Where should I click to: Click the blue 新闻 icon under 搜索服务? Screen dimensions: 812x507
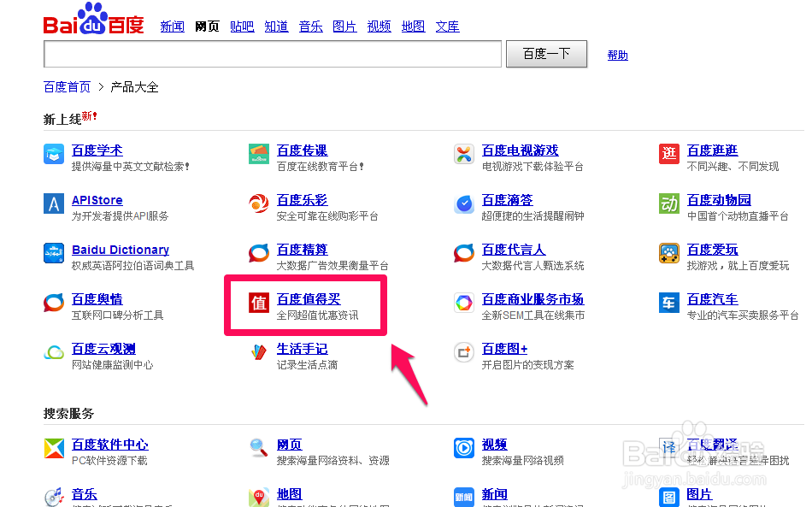pos(464,497)
